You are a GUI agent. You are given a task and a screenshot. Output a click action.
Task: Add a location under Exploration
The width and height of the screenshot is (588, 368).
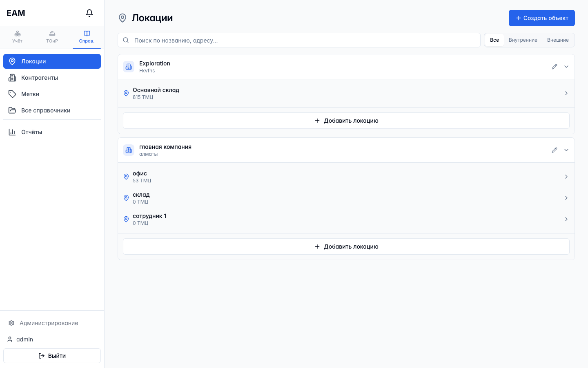(x=346, y=121)
